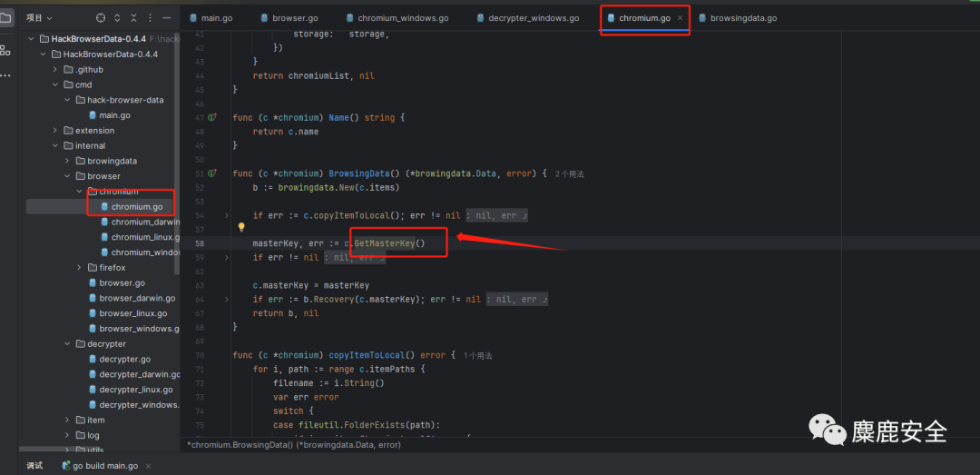The width and height of the screenshot is (980, 475).
Task: Click Expand All in project panel
Action: pyautogui.click(x=117, y=17)
